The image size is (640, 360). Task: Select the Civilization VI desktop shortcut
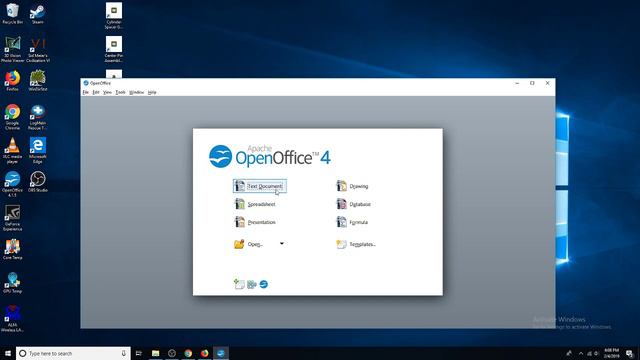38,49
